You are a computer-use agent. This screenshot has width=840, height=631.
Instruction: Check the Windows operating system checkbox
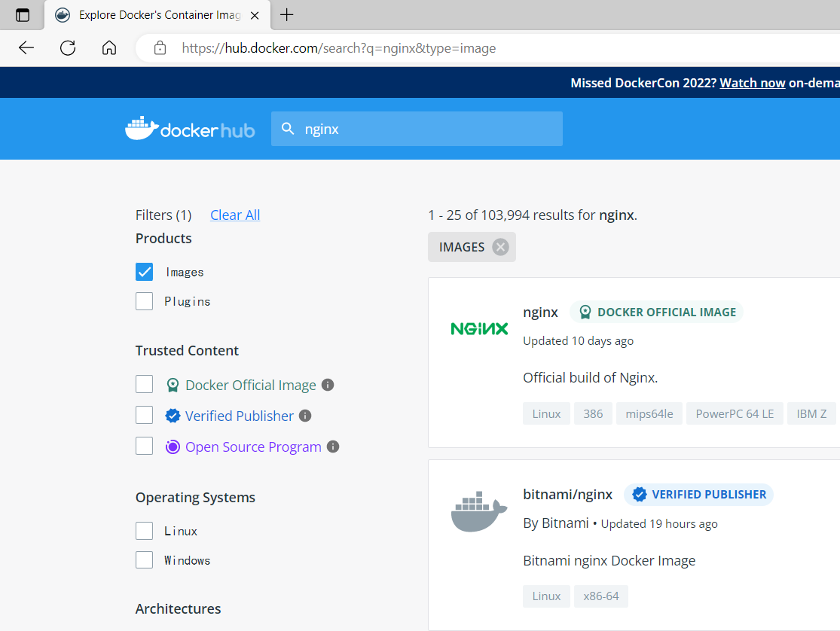point(144,559)
